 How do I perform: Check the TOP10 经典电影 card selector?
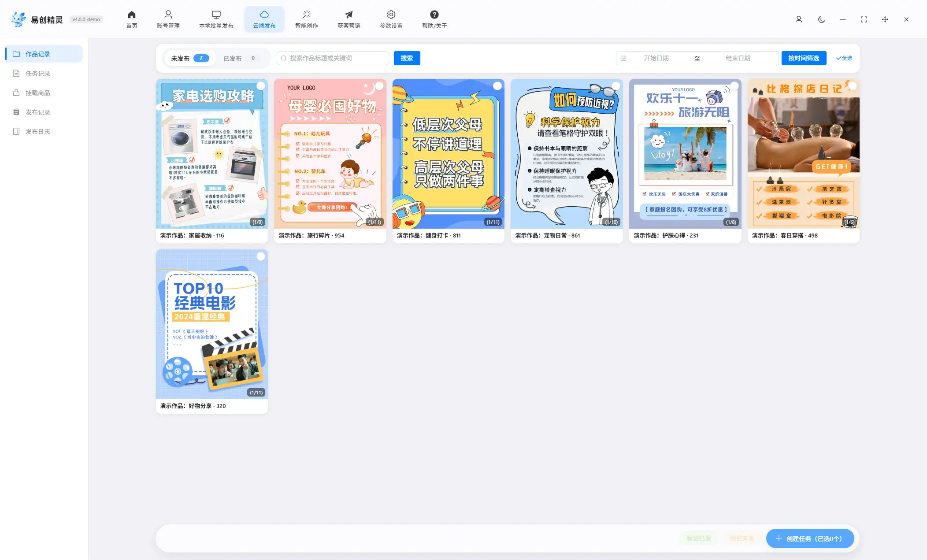(261, 256)
